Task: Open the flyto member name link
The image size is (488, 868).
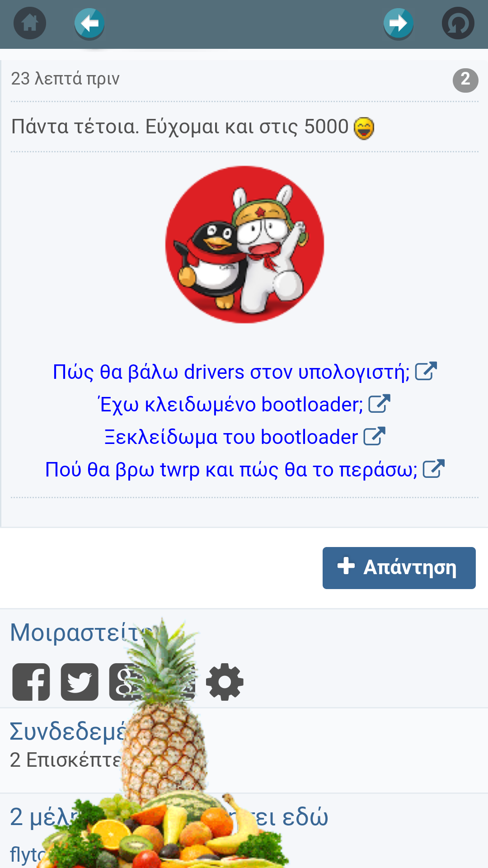Action: tap(27, 854)
